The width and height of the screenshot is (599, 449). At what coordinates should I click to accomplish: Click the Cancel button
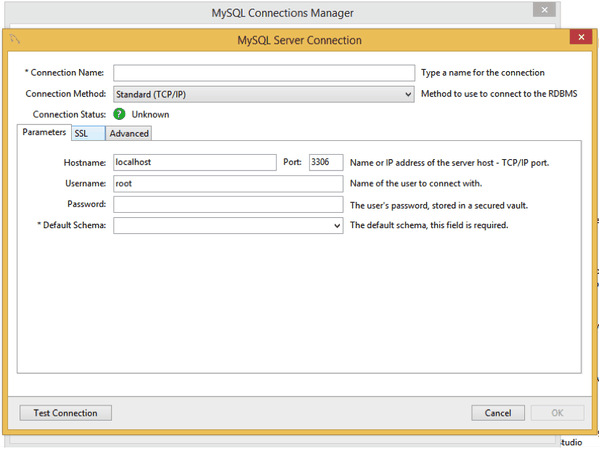click(498, 413)
